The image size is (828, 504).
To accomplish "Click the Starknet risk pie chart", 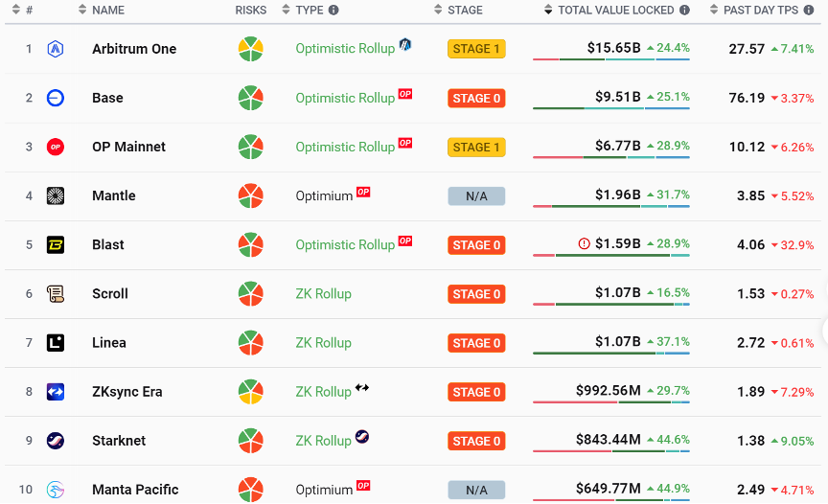I will click(251, 441).
